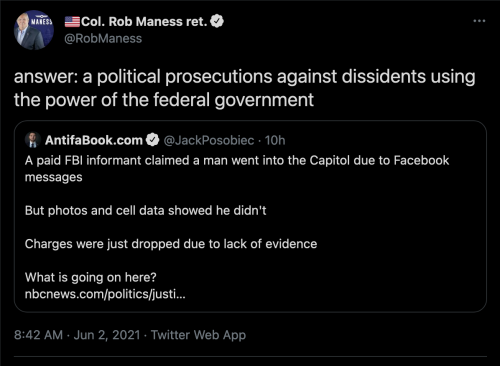Open the nbcnews.com/politics link
The image size is (500, 366).
105,294
